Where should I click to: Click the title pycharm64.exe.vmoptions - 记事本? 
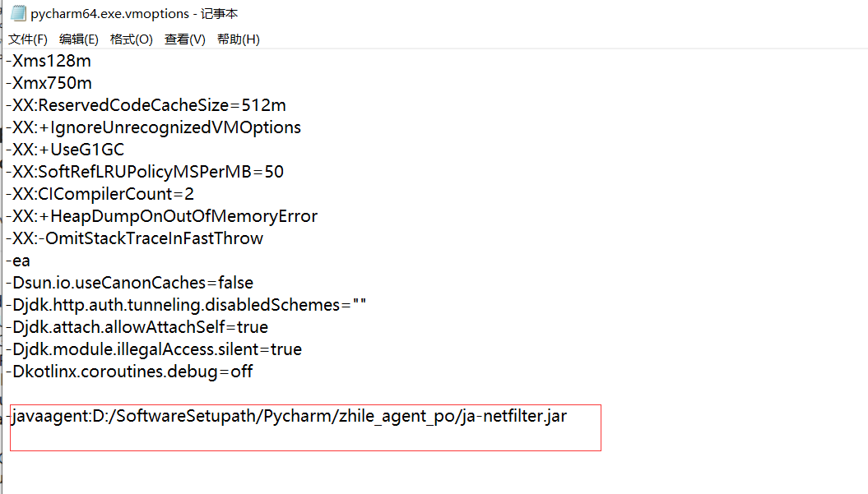pyautogui.click(x=134, y=13)
